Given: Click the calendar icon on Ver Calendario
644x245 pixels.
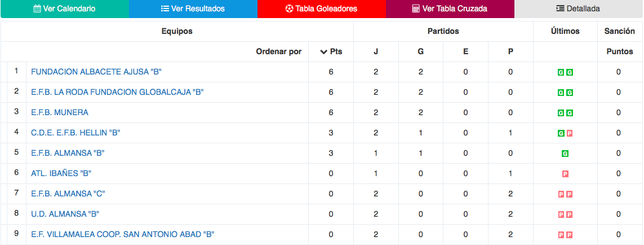Looking at the screenshot, I should tap(37, 8).
